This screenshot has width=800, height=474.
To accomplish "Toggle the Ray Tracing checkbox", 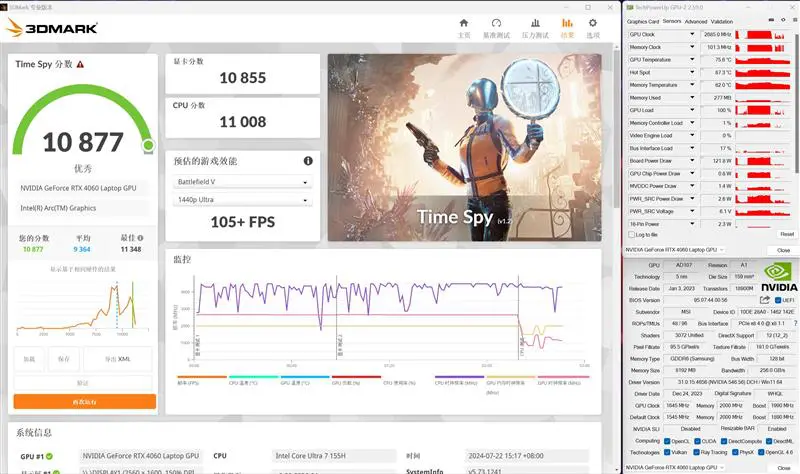I will tap(696, 452).
